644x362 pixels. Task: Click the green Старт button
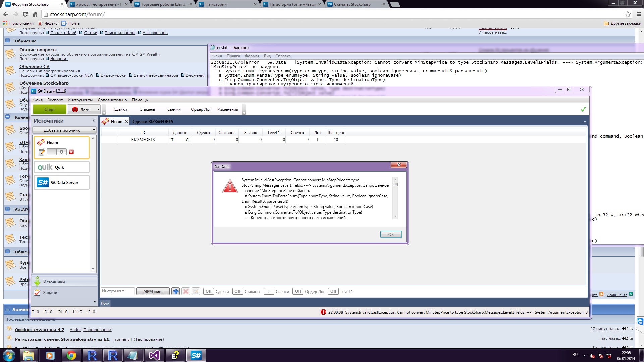point(49,109)
